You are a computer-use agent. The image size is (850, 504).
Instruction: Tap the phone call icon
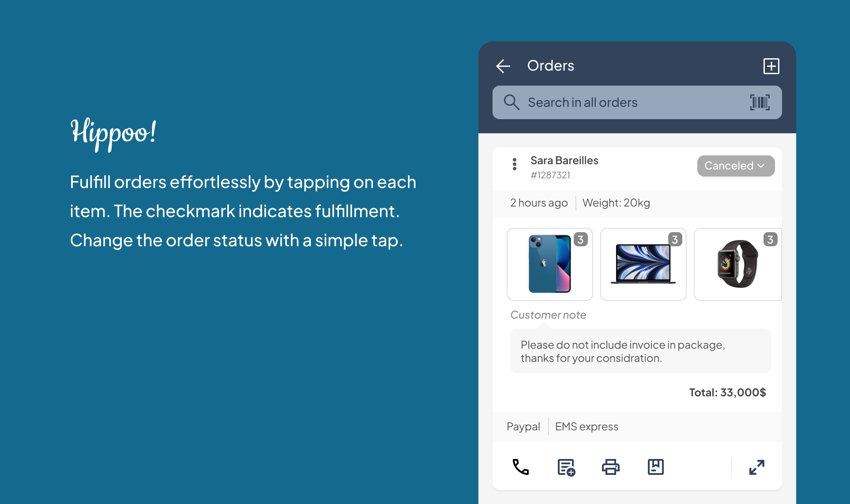click(520, 466)
